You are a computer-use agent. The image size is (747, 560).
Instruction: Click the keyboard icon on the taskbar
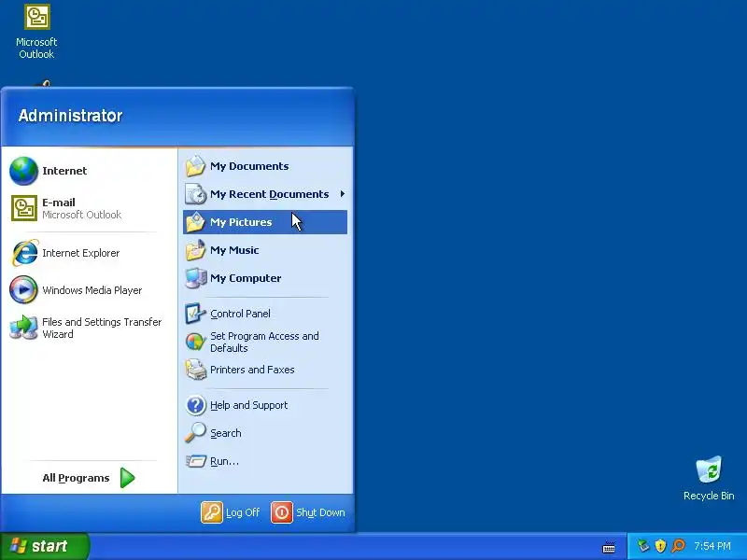609,547
